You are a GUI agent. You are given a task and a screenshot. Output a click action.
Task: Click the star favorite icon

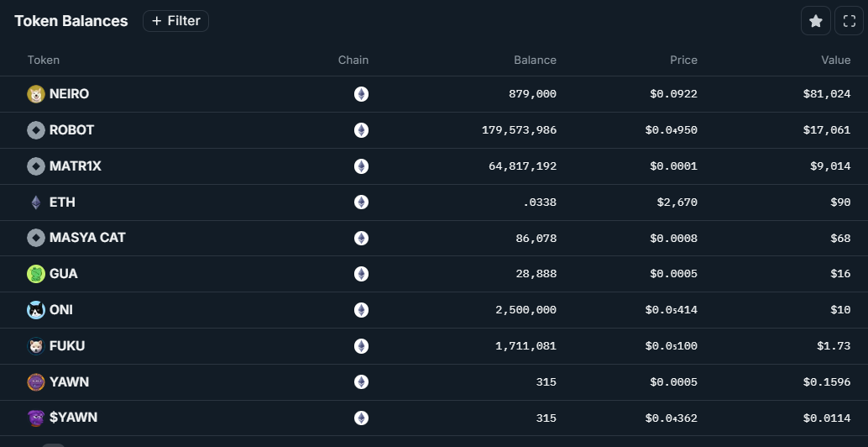[815, 21]
